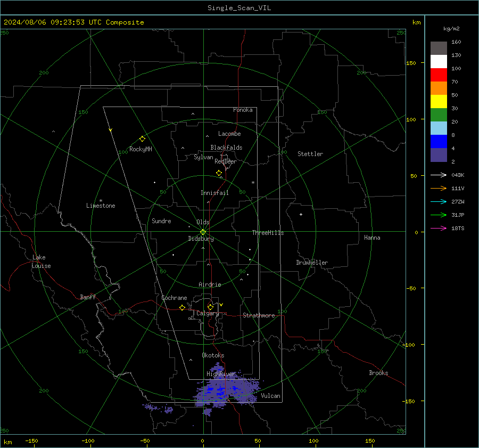Screen dimensions: 479x448
Task: Click the timestamp 2024/08/06 09:23:53 UTC Composite
Action: click(73, 22)
